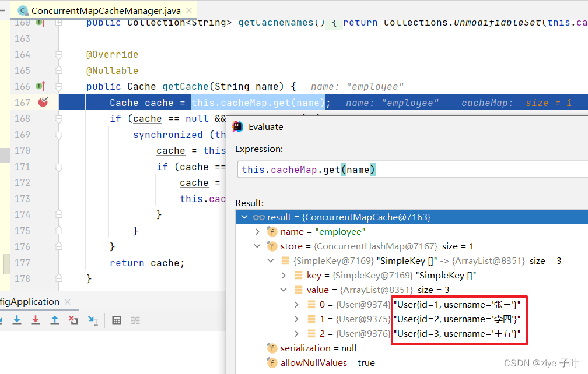588x374 pixels.
Task: Close the ConcurrentMapCacheManager.java tab
Action: click(x=189, y=11)
